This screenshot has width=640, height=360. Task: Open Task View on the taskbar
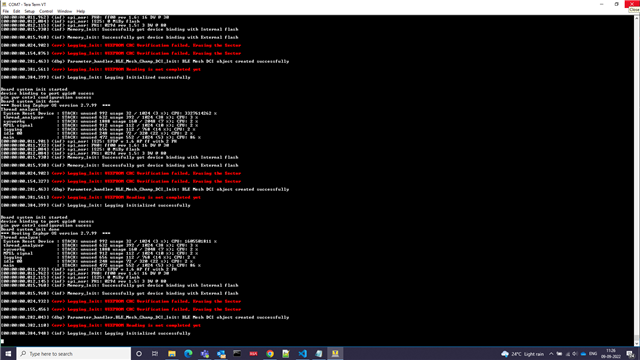pos(155,353)
